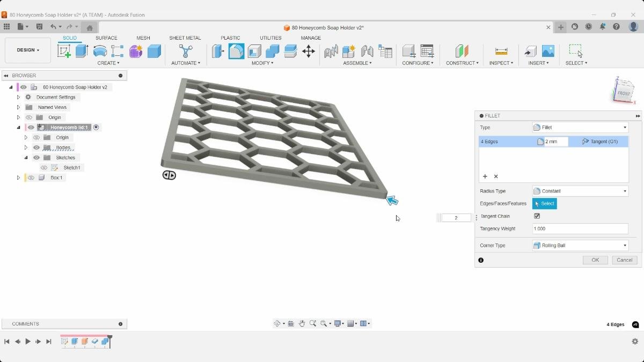
Task: Toggle visibility of Box:1 component
Action: 31,178
